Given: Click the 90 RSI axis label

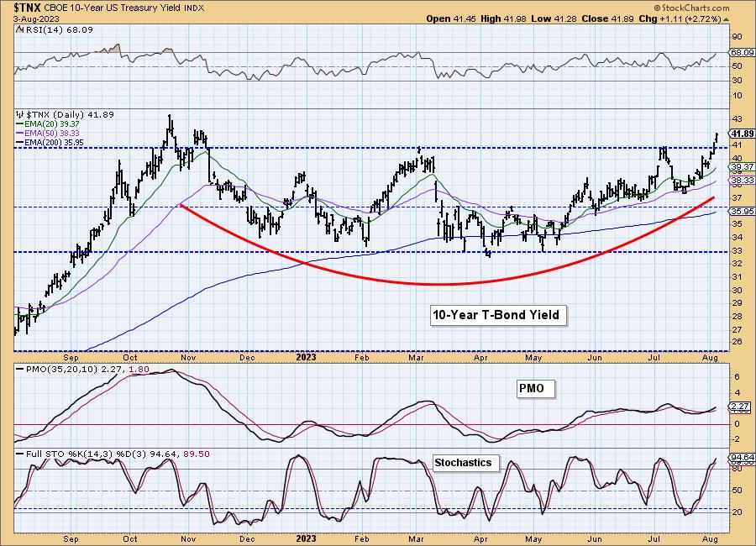Looking at the screenshot, I should 738,37.
